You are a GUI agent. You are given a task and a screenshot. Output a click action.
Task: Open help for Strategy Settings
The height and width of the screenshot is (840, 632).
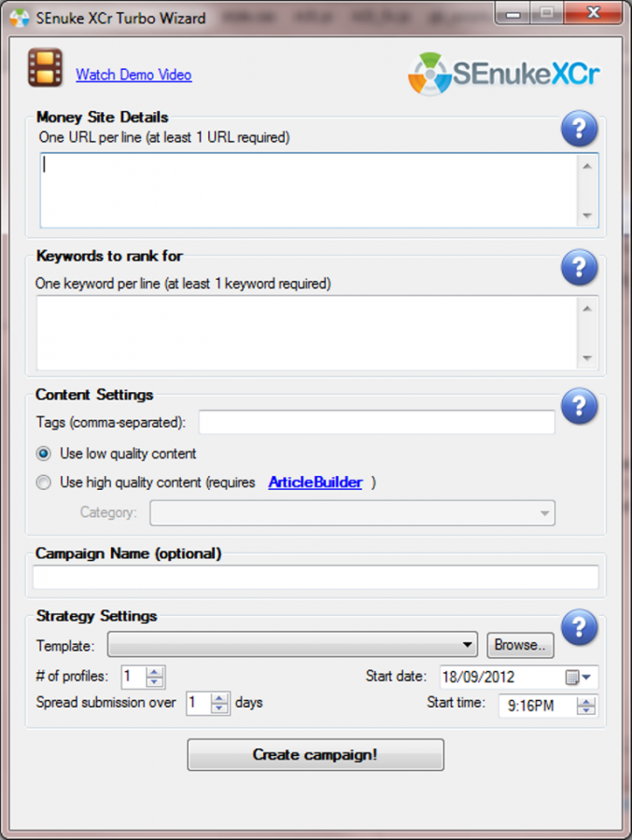[579, 627]
